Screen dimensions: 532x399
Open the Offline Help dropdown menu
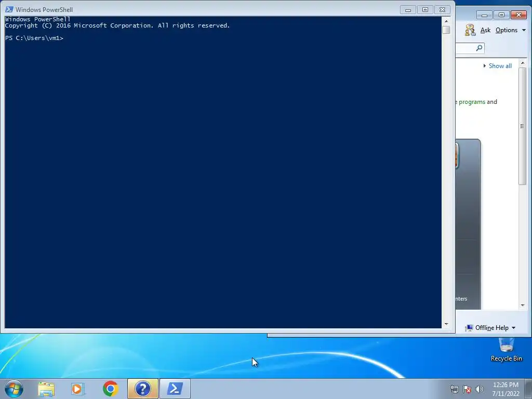[490, 328]
